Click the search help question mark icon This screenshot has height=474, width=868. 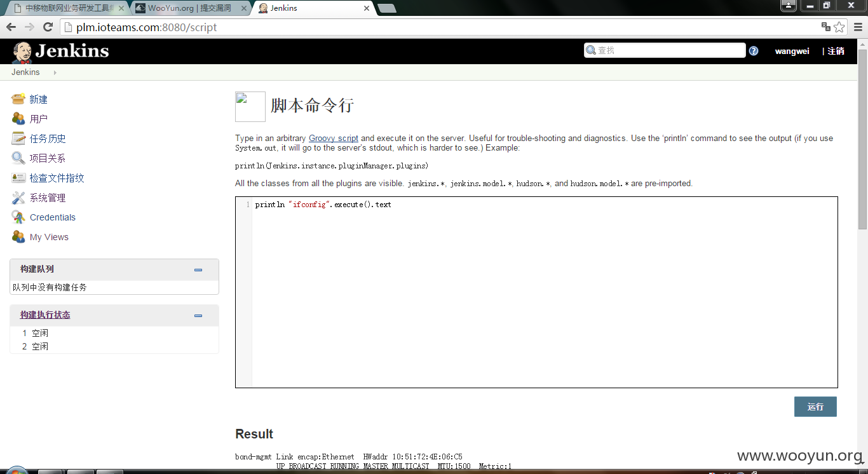pos(754,51)
